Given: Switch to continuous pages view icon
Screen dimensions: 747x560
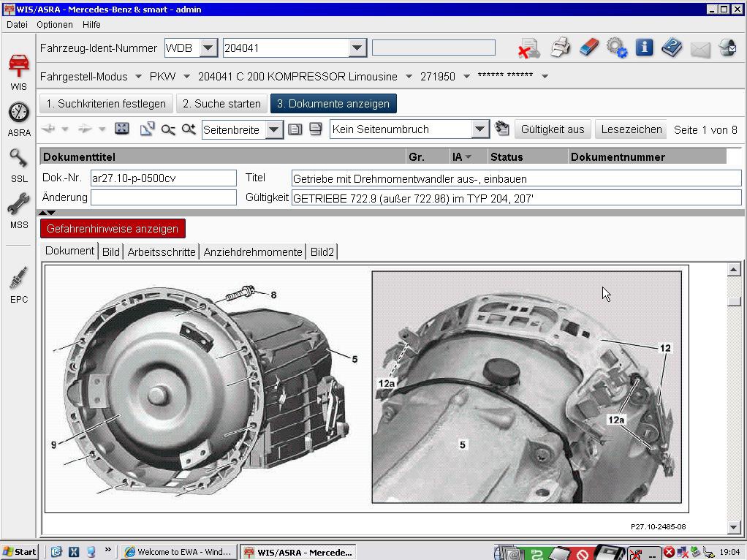Looking at the screenshot, I should (315, 129).
